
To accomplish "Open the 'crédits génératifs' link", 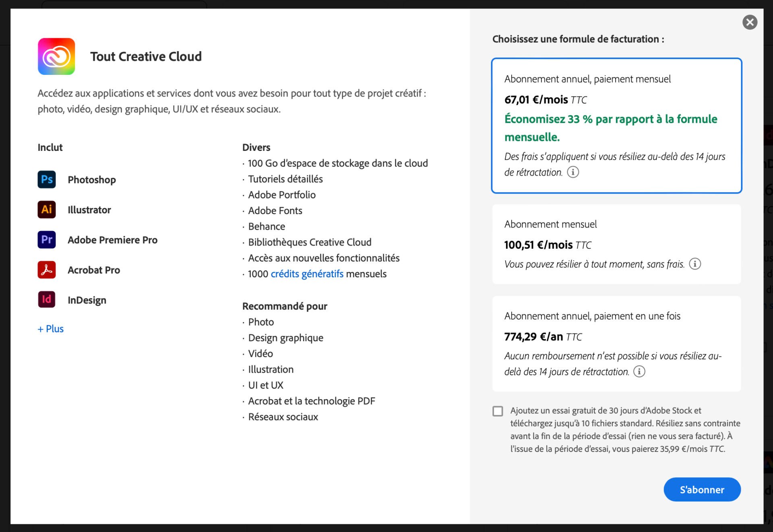I will [x=307, y=274].
